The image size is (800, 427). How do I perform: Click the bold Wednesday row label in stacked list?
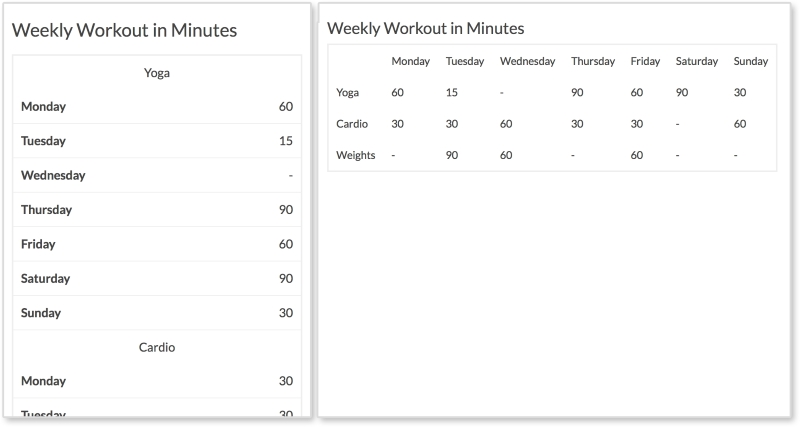coord(53,175)
